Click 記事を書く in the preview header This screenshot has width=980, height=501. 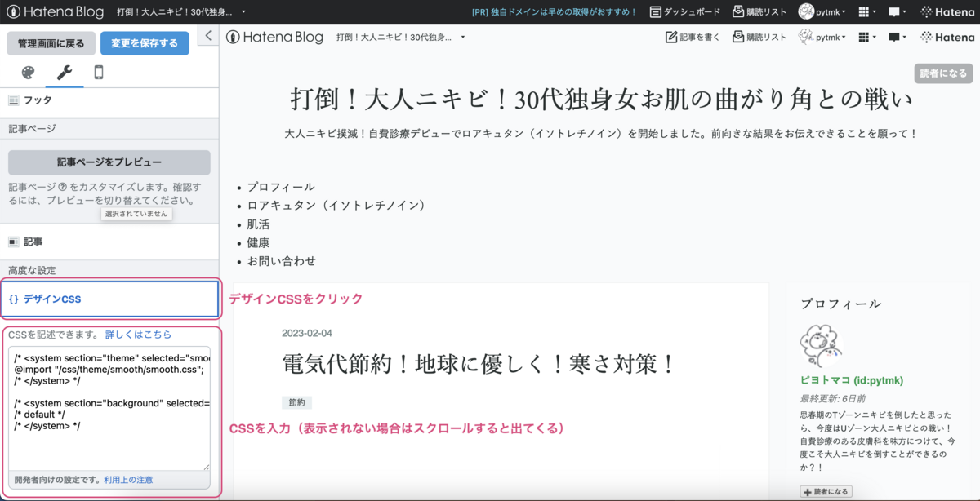coord(693,37)
